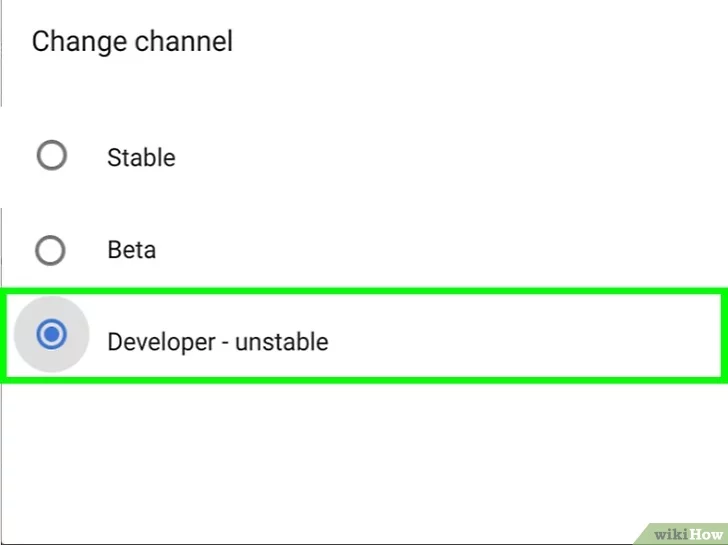Click the 'Change channel' dialog heading
728x545 pixels.
tap(132, 42)
